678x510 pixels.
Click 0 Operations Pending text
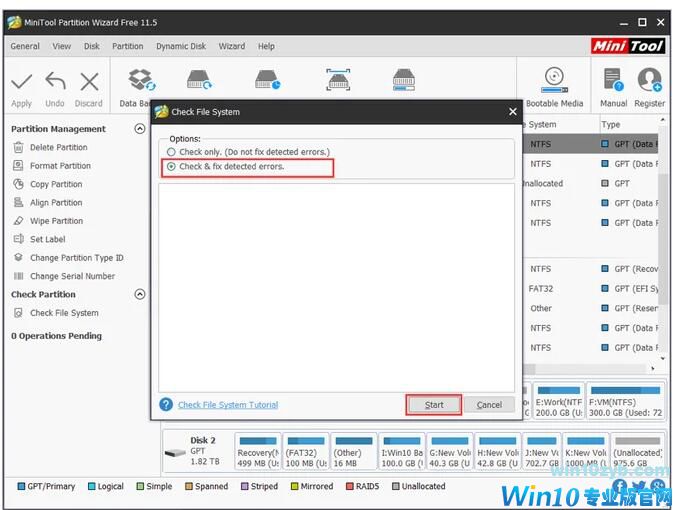[x=56, y=336]
